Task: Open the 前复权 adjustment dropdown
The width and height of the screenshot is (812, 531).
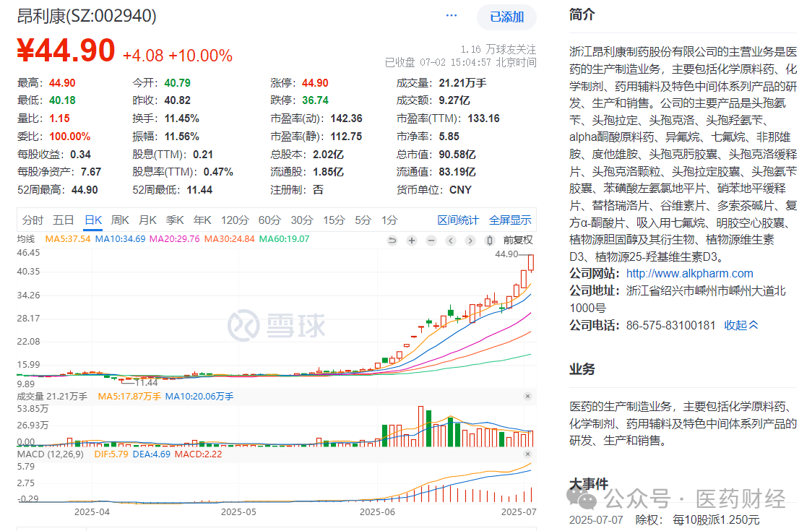Action: (x=518, y=240)
